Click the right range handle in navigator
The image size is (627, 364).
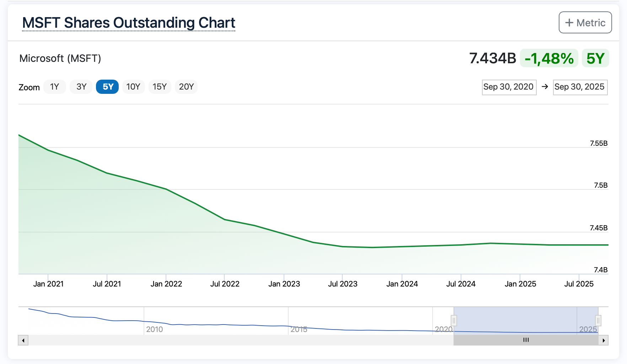coord(598,321)
